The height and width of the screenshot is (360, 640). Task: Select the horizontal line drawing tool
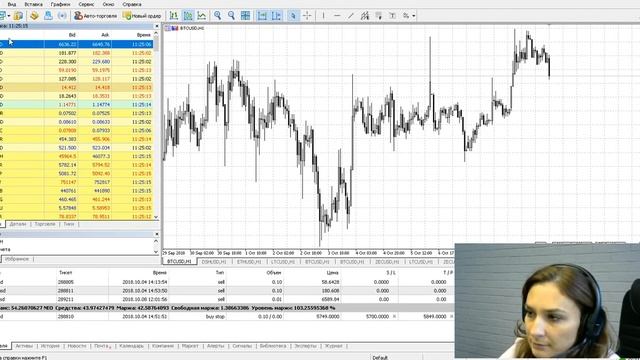[337, 16]
